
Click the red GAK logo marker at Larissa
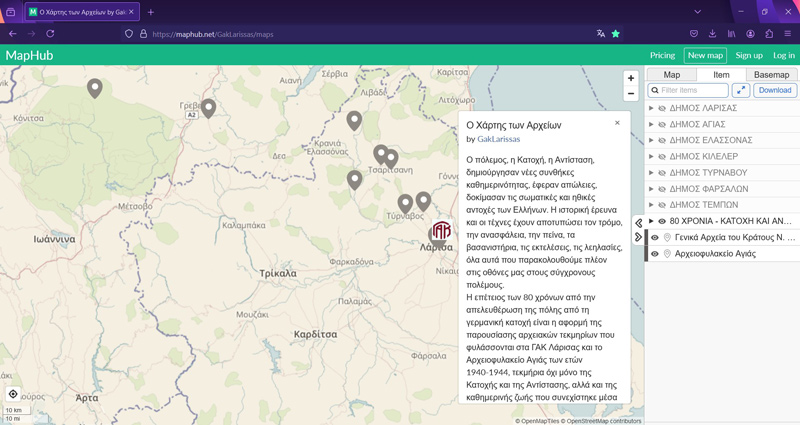[x=441, y=230]
